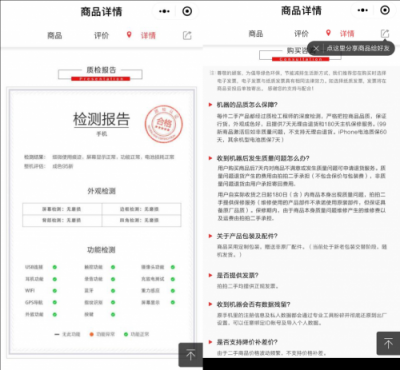Expand the 关于产品包装及配件? arrow
The image size is (400, 370).
[x=210, y=236]
